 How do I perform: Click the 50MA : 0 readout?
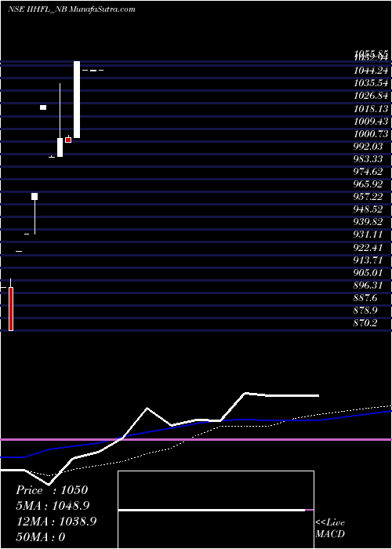point(41,536)
